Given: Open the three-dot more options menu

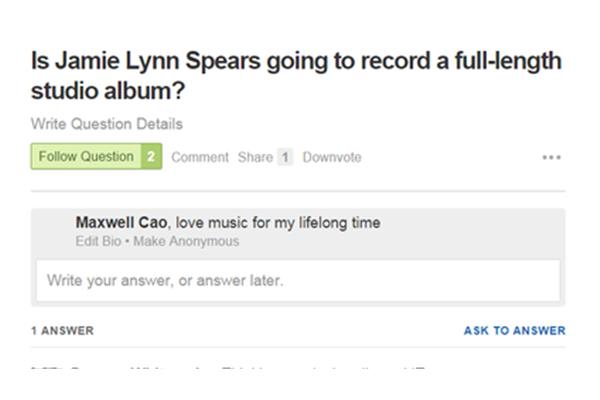Looking at the screenshot, I should coord(551,157).
